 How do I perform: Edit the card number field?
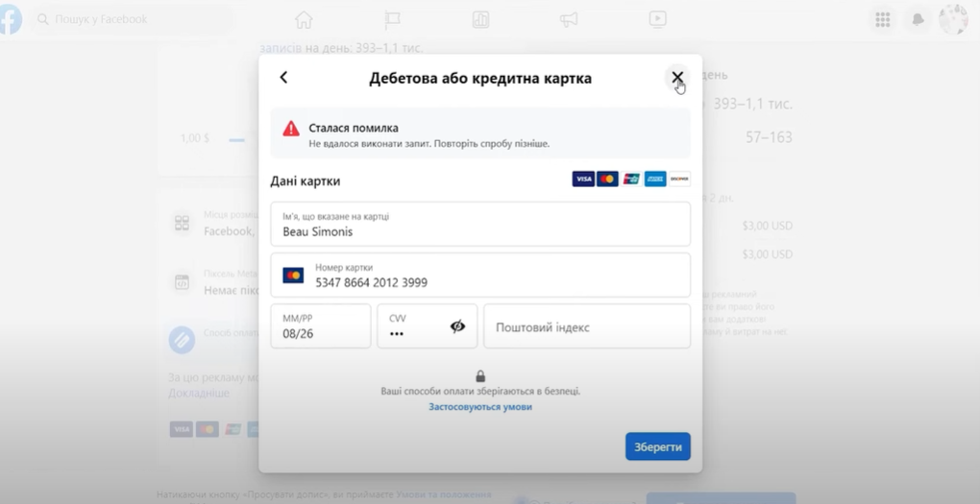point(480,276)
